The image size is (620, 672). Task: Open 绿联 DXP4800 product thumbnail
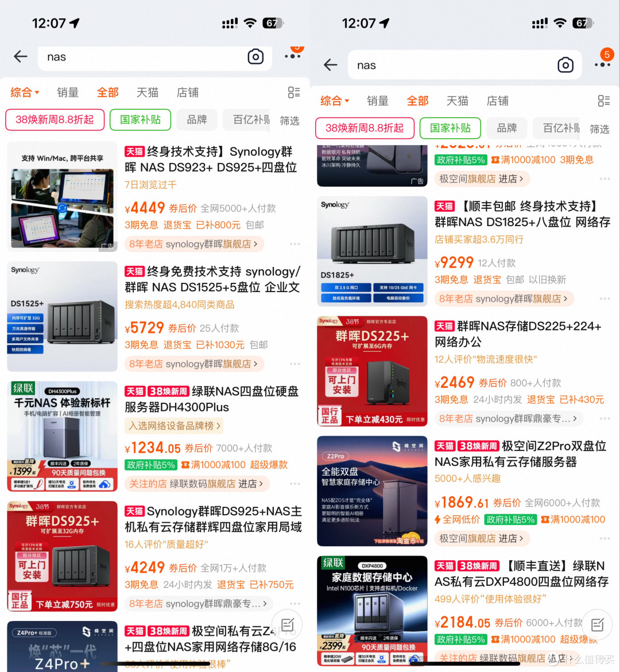(x=372, y=611)
